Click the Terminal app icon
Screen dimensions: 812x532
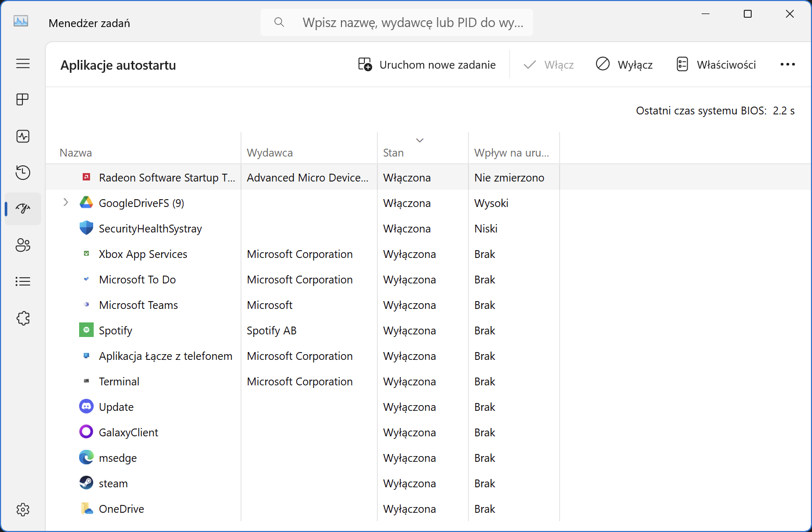[86, 381]
